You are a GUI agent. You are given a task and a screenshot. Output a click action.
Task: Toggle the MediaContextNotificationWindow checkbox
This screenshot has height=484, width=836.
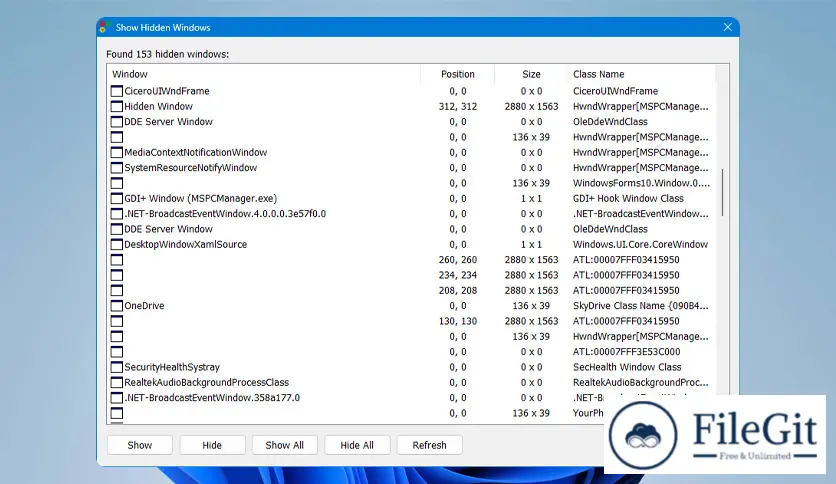[117, 152]
